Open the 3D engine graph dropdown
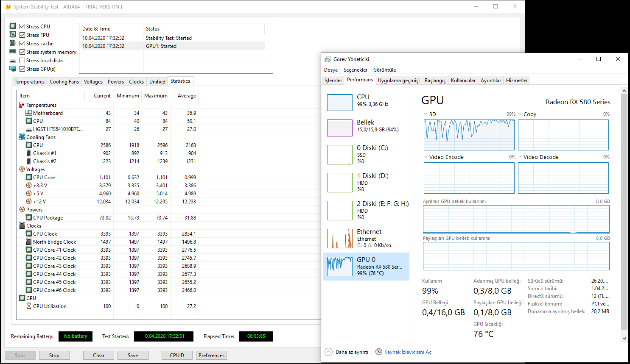 click(426, 114)
